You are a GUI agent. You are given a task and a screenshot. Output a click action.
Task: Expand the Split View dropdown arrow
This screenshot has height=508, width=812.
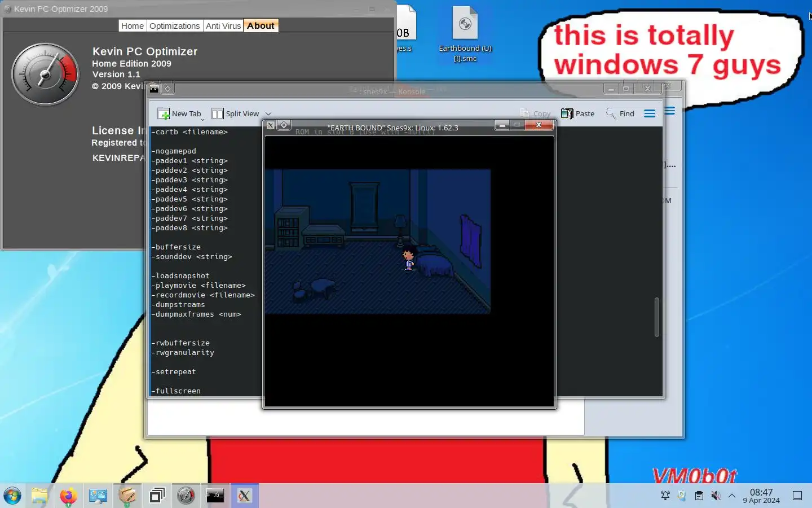coord(268,113)
